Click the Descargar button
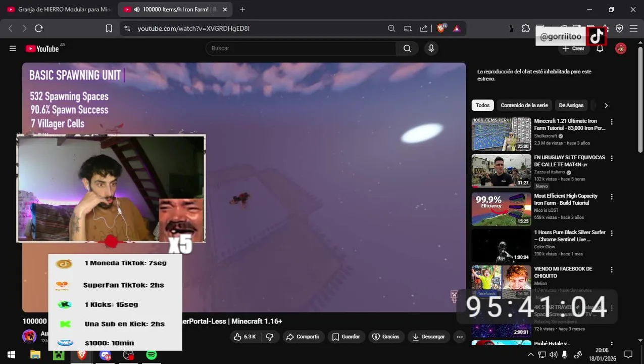 [x=428, y=337]
